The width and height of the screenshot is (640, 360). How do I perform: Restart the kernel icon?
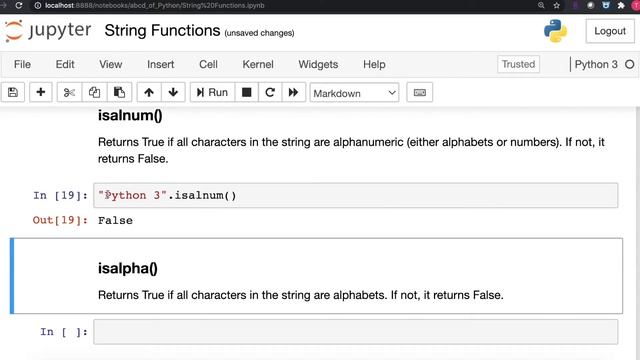pyautogui.click(x=270, y=92)
